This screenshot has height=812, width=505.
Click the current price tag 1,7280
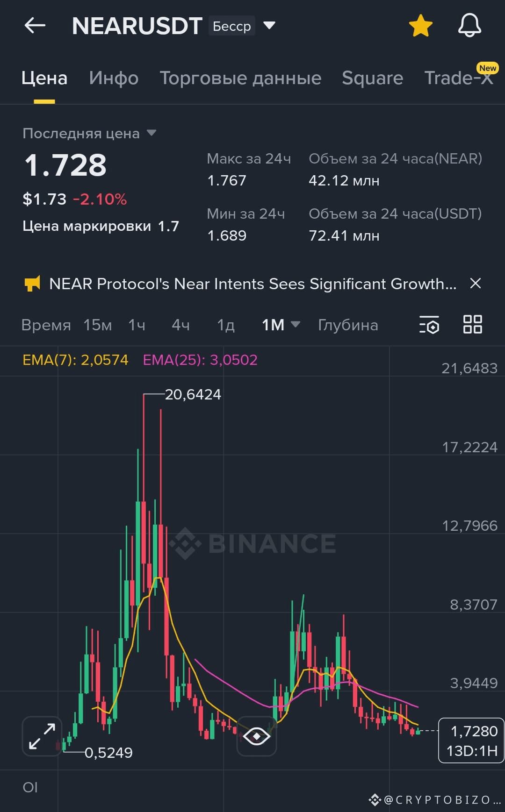(x=471, y=741)
